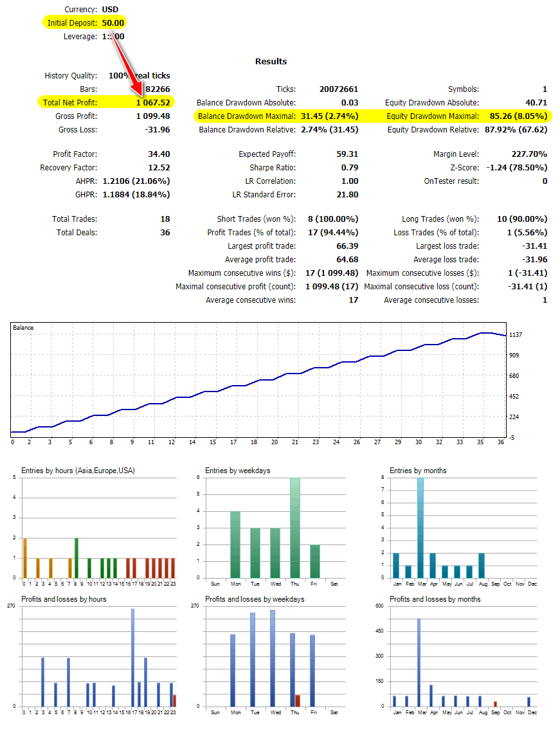560x729 pixels.
Task: Select Balance Drawdown Relative value 2.74% (31.45)
Action: tap(329, 129)
